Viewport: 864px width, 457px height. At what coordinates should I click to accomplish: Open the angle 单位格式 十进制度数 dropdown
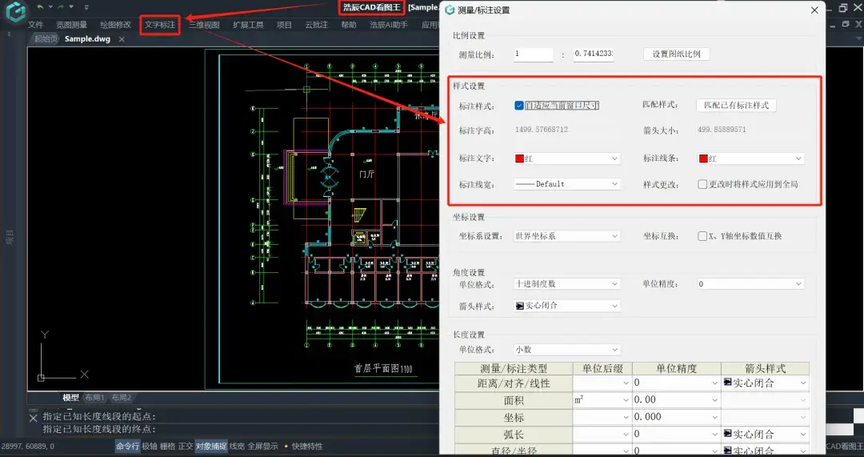566,284
